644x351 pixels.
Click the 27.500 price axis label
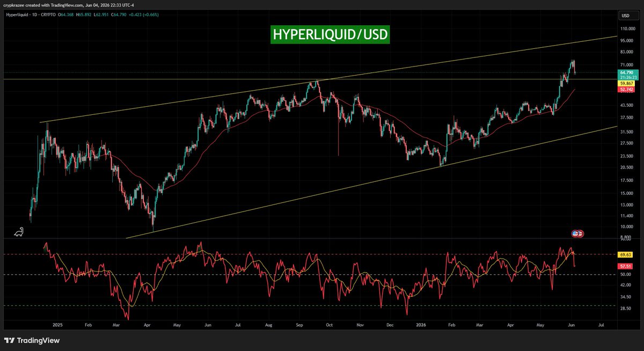point(627,143)
